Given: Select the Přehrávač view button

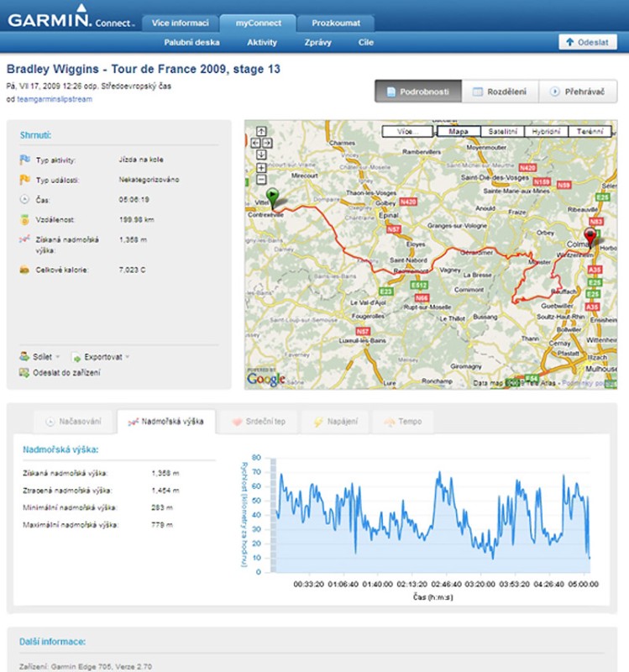Looking at the screenshot, I should [578, 92].
